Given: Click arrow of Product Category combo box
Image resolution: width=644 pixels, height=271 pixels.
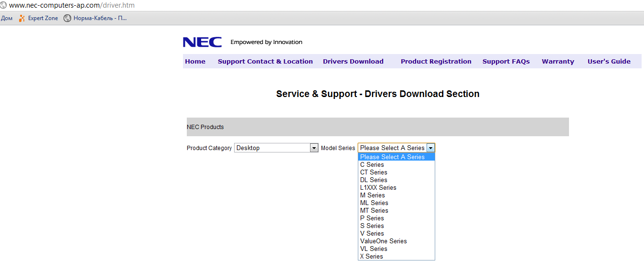Looking at the screenshot, I should coord(314,148).
